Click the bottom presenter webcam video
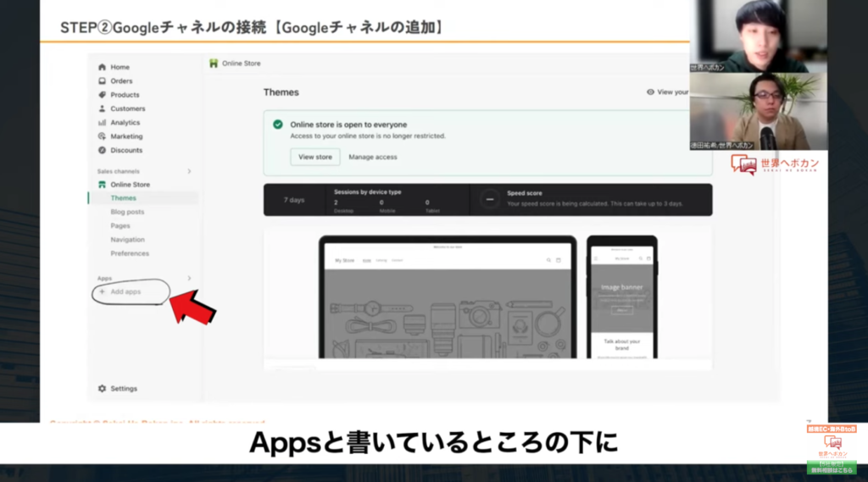 (x=759, y=111)
